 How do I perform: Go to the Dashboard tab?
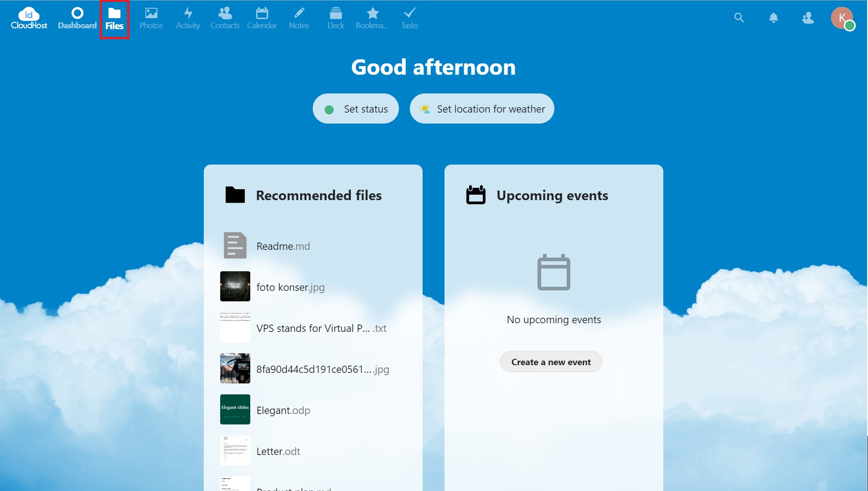[77, 19]
